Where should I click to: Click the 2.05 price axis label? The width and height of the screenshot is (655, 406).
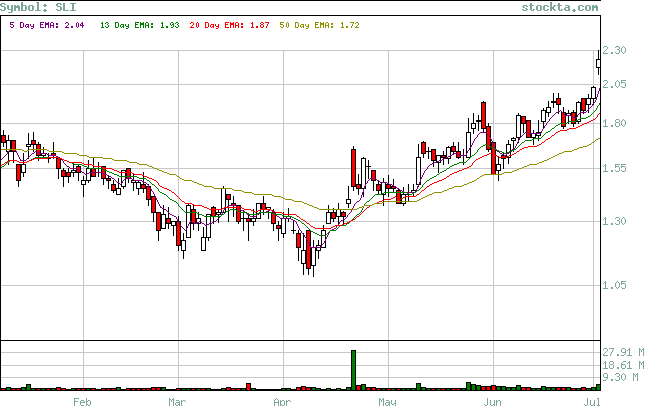[614, 84]
